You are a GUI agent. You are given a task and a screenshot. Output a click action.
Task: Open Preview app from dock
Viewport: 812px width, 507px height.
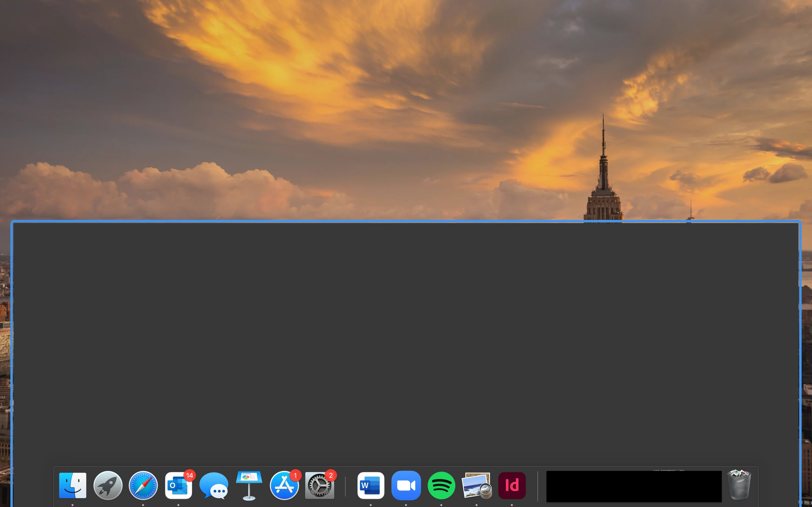[x=477, y=485]
